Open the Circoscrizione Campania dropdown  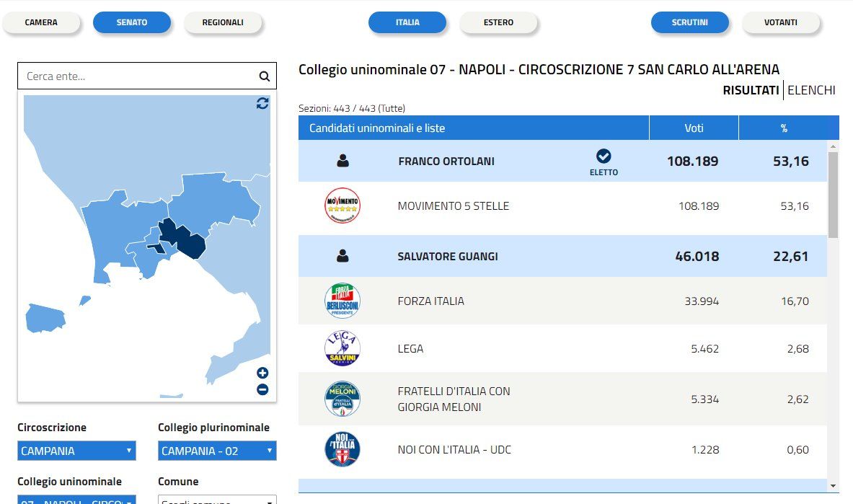pos(76,451)
